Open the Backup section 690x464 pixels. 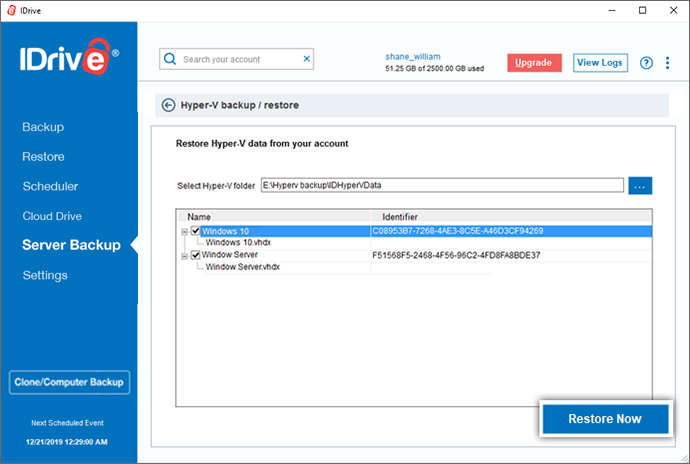point(43,127)
